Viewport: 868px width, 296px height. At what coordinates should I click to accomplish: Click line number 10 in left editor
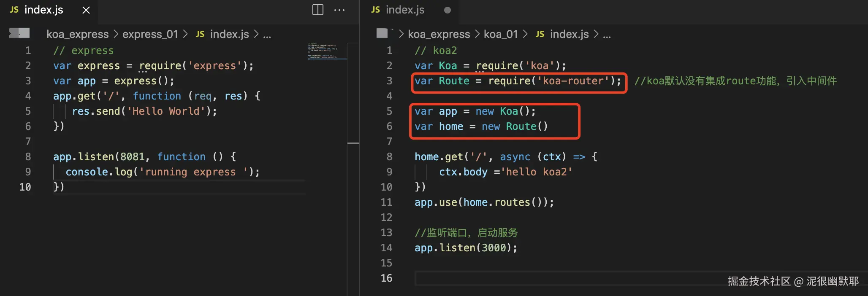(25, 187)
